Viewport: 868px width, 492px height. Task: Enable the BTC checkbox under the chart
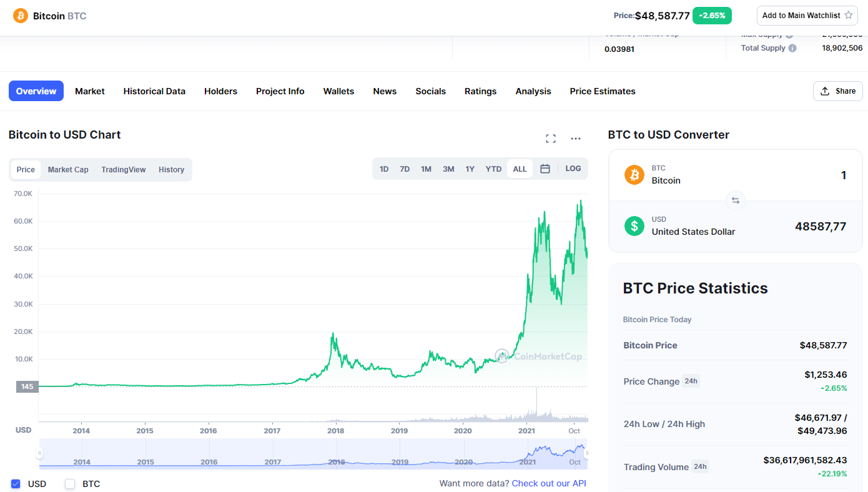70,484
